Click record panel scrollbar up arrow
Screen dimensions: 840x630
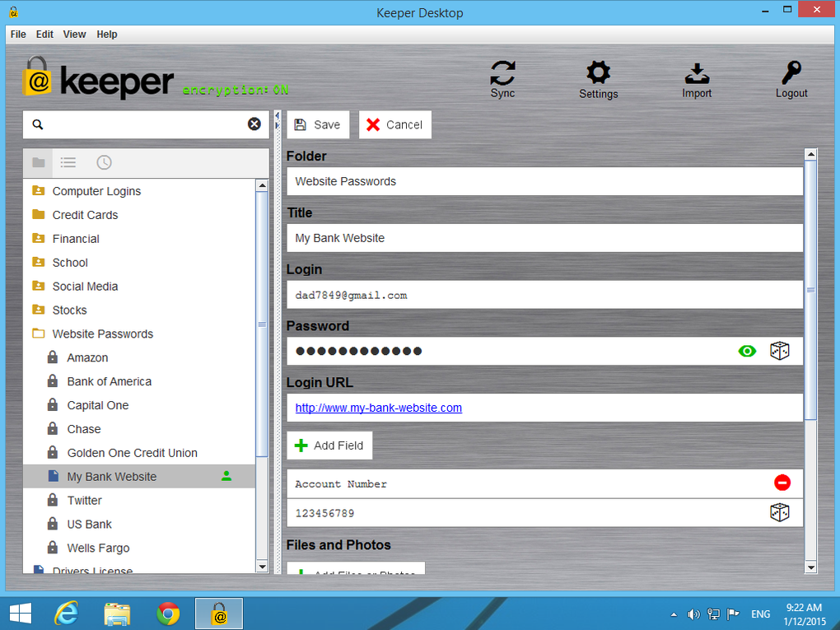pos(810,154)
